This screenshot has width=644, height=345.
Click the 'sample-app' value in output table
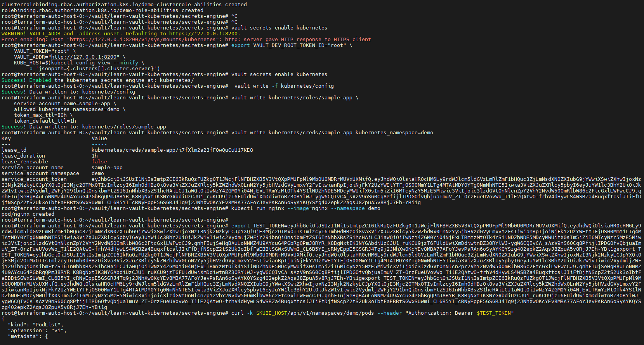click(107, 167)
